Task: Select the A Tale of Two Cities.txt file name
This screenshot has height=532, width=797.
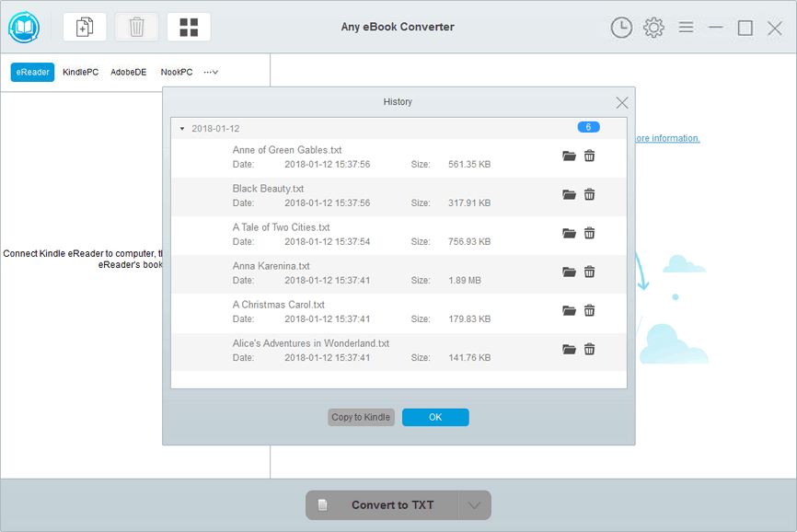Action: (281, 227)
